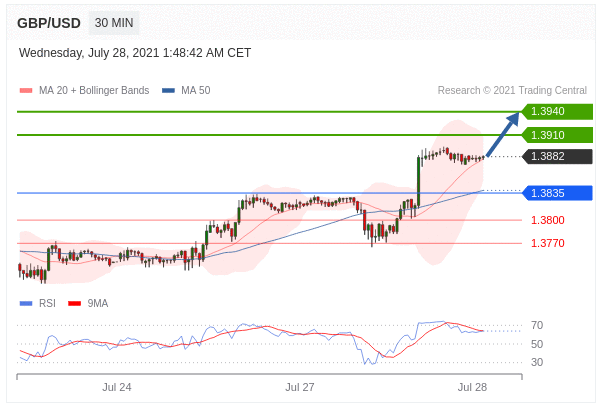600x408 pixels.
Task: Select the 1.3940 green resistance label
Action: pyautogui.click(x=557, y=111)
